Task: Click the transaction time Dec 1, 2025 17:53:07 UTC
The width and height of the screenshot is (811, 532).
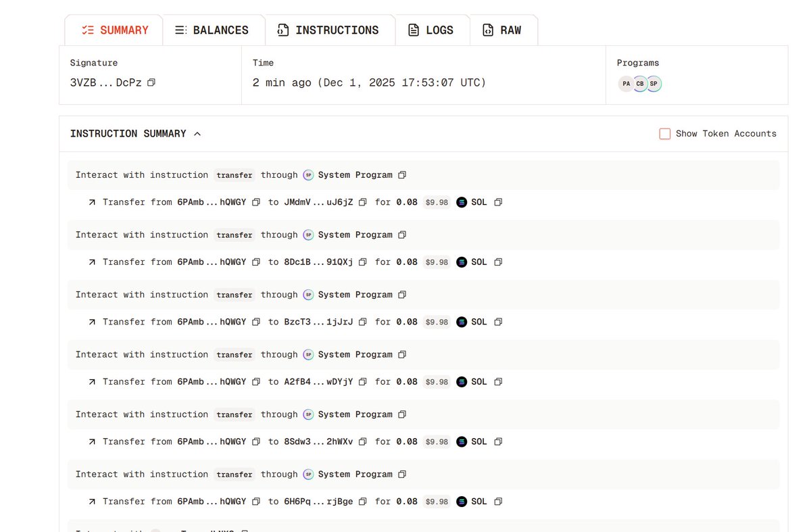Action: coord(401,82)
